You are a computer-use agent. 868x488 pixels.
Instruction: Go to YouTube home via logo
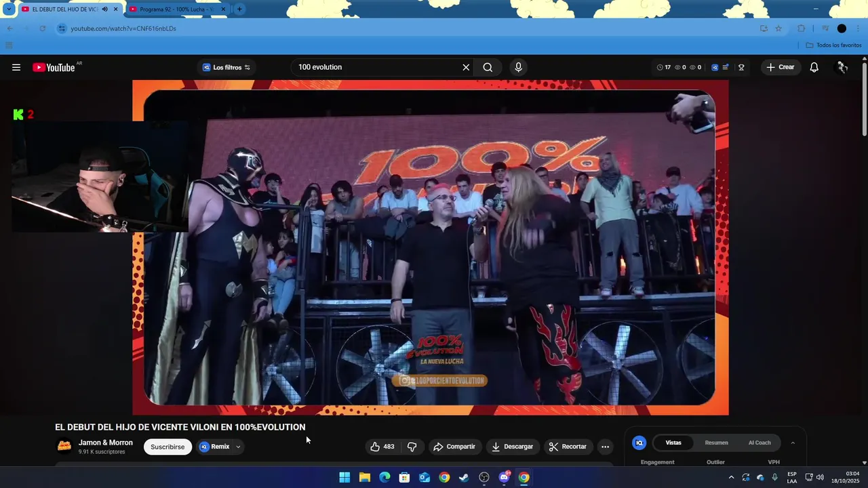[x=54, y=67]
